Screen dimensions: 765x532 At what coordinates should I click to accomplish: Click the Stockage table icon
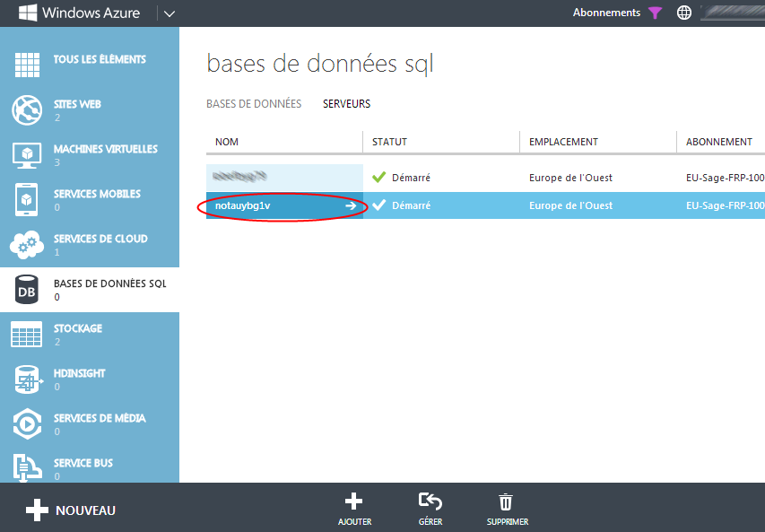(x=26, y=335)
